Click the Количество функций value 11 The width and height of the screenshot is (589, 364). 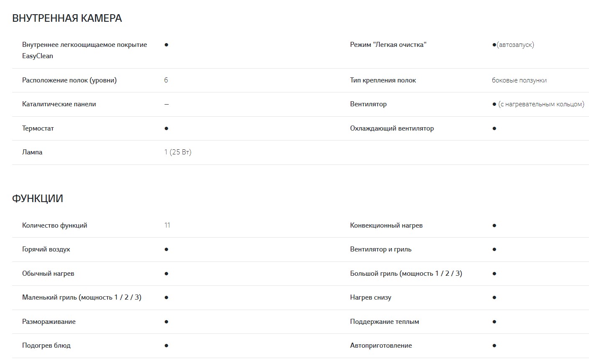(x=167, y=226)
